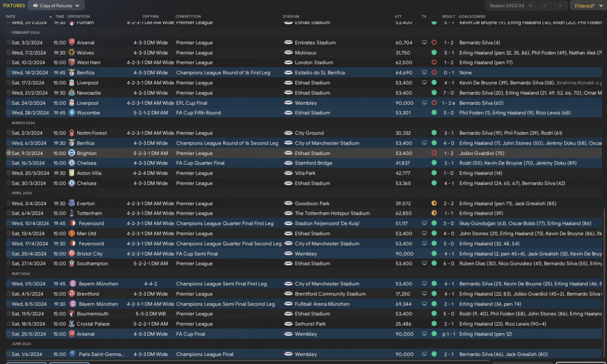Click the Wycombe club badge
The height and width of the screenshot is (364, 607).
(x=72, y=113)
